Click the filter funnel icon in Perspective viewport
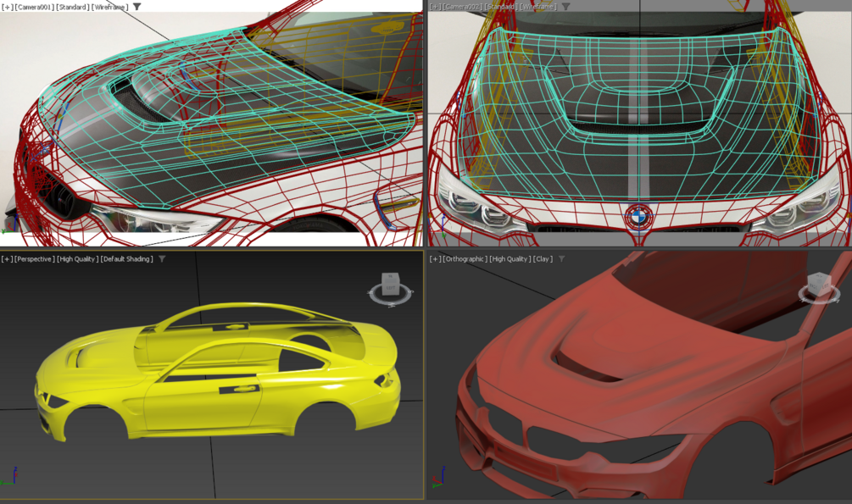The width and height of the screenshot is (852, 504). pyautogui.click(x=162, y=259)
